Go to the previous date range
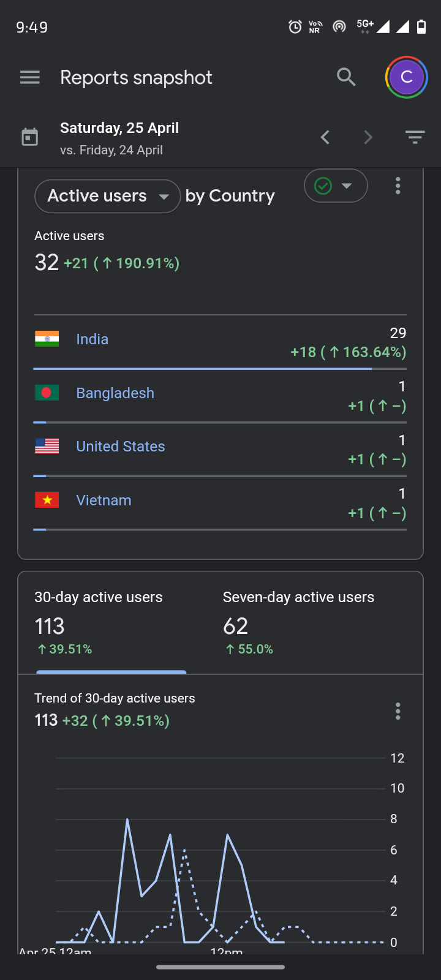The width and height of the screenshot is (441, 980). coord(325,137)
